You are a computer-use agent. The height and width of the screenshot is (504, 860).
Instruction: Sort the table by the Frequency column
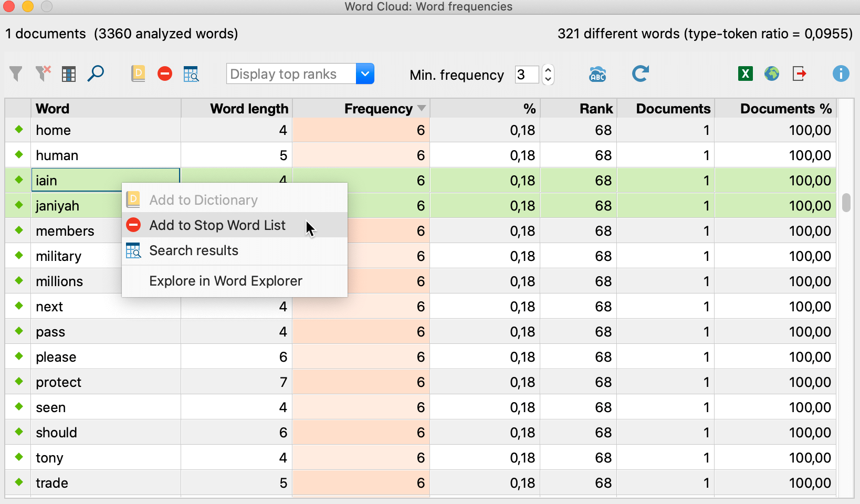(378, 108)
